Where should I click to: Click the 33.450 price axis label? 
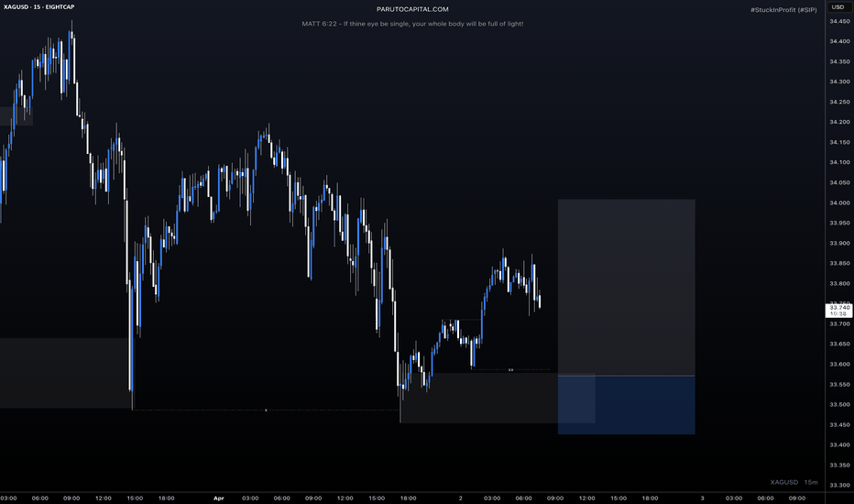tap(839, 424)
